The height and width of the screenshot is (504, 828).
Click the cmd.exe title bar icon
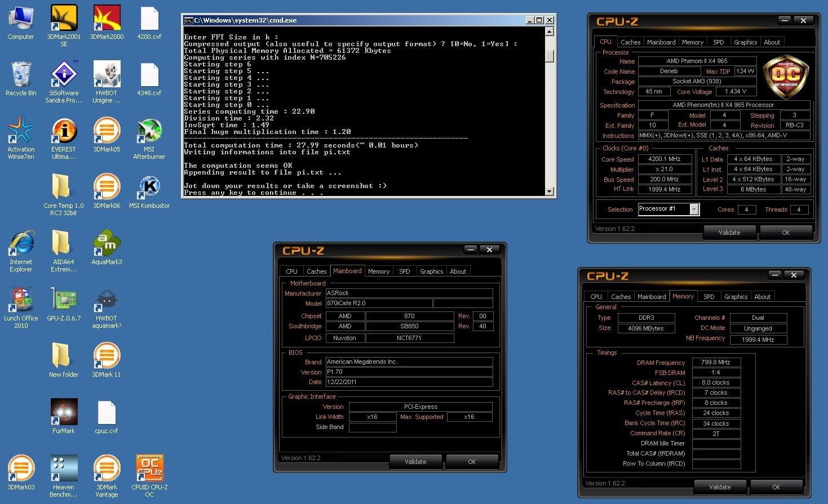[188, 20]
